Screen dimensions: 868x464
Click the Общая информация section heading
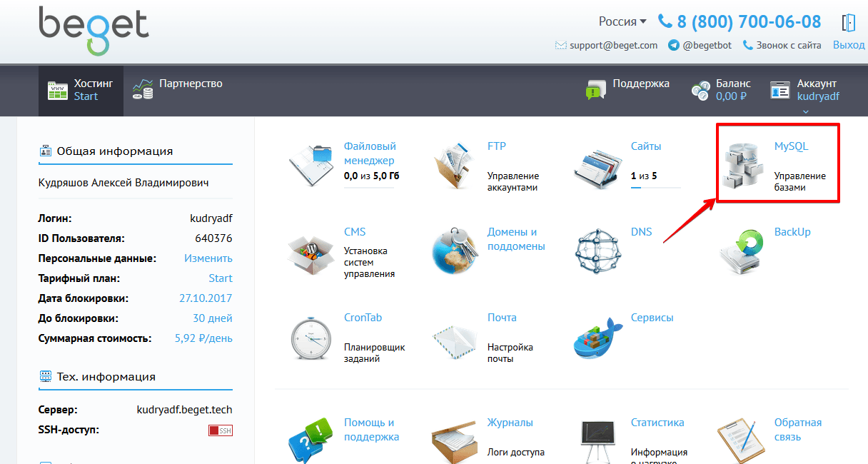tap(114, 151)
